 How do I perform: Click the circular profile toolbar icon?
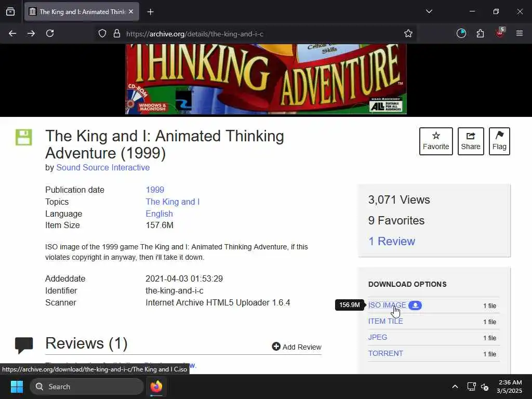(x=461, y=33)
